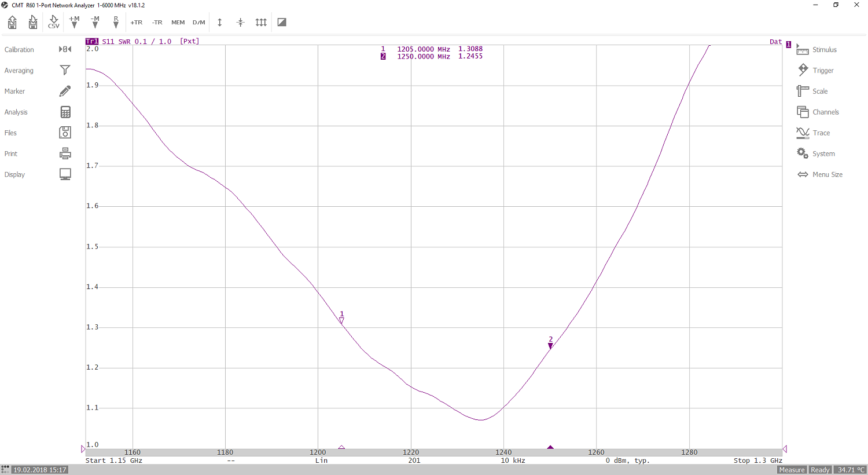Click MEM to memorize trace
The width and height of the screenshot is (868, 475).
tap(178, 23)
